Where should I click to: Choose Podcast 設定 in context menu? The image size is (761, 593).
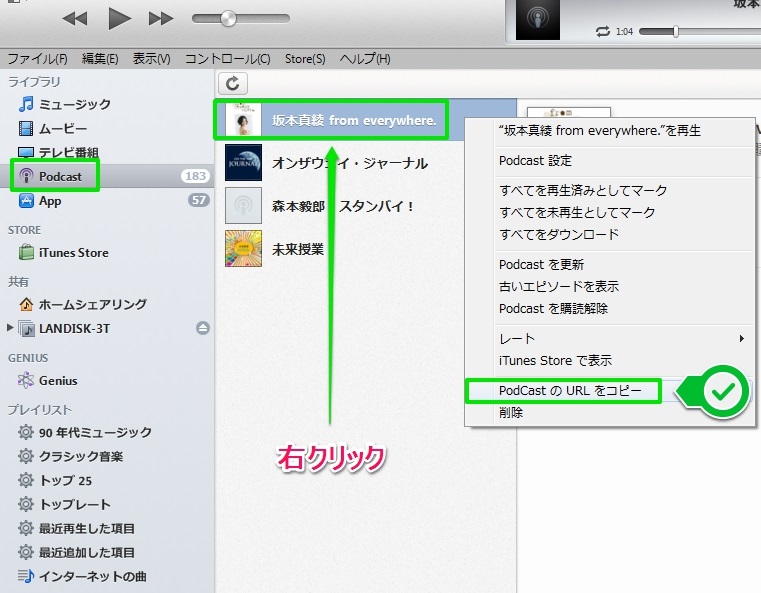(535, 160)
